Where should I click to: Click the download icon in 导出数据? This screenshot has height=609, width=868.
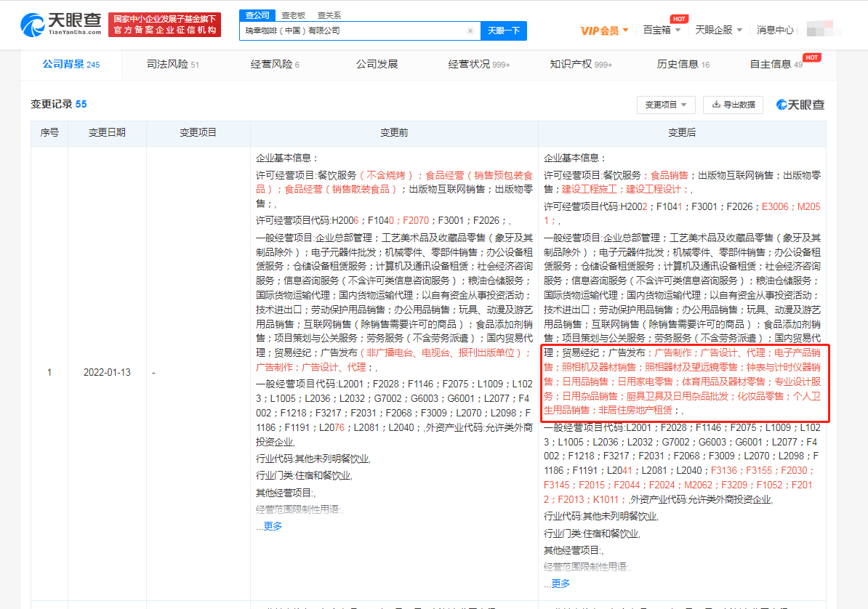(716, 105)
